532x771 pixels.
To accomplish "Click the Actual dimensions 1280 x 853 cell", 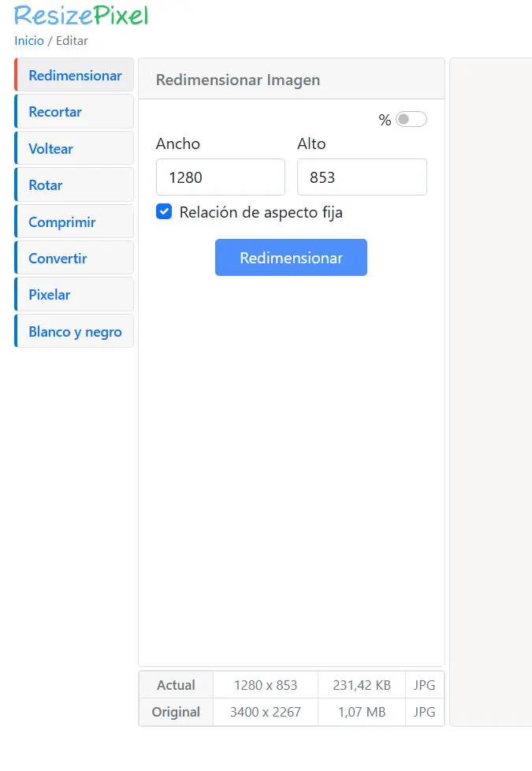I will click(x=266, y=685).
